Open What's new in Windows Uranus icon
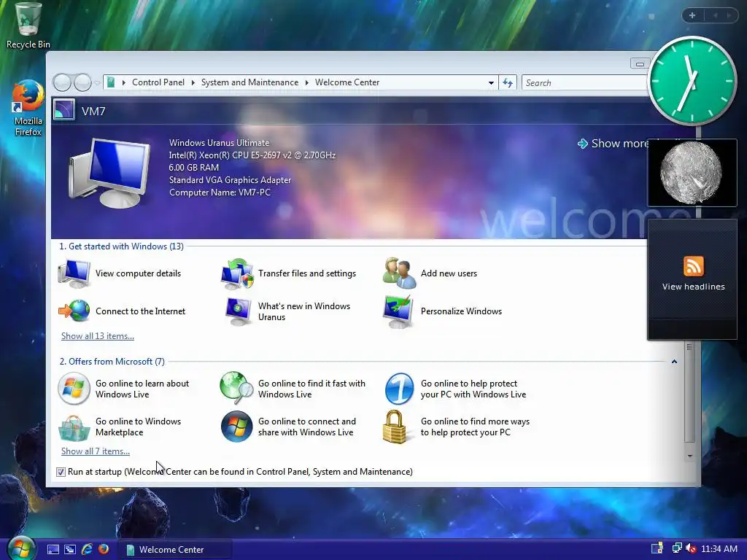Viewport: 747px width, 560px height. point(237,311)
